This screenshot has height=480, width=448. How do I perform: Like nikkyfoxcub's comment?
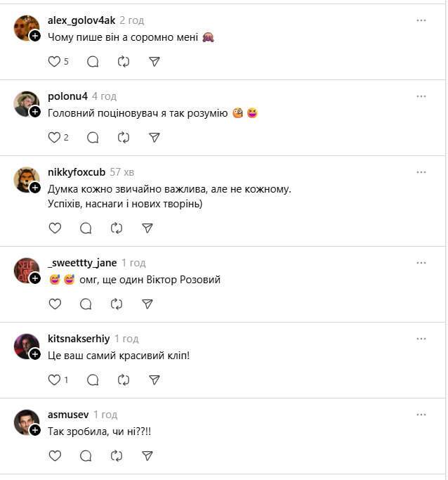coord(54,228)
